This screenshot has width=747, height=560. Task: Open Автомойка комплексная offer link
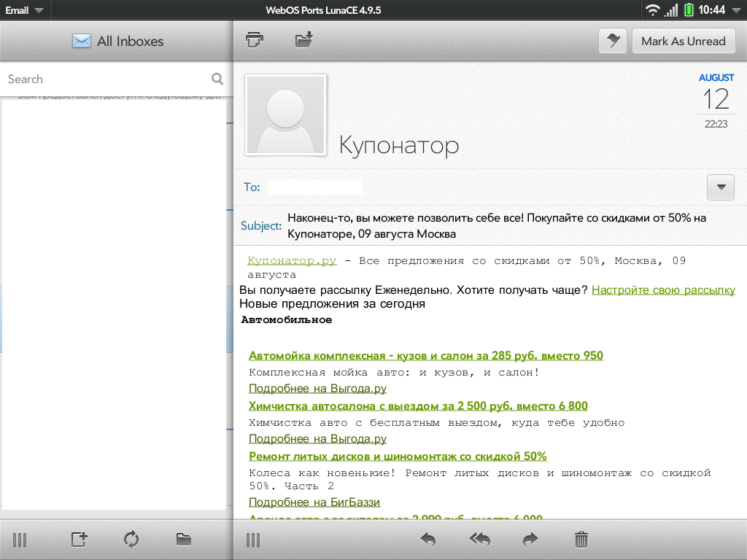[x=425, y=355]
